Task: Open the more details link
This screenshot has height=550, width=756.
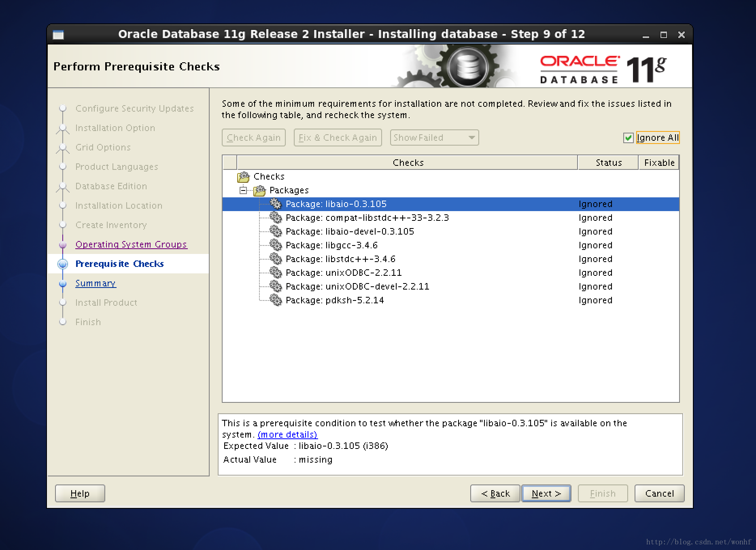Action: pos(288,434)
